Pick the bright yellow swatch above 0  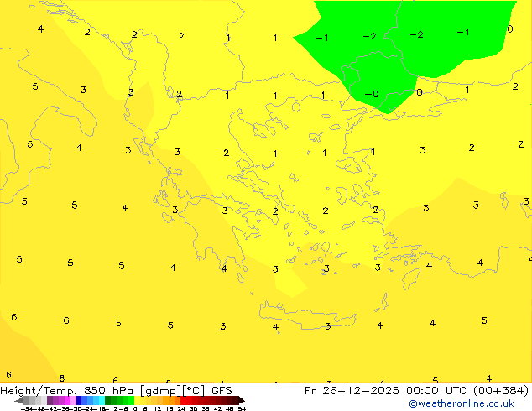coord(137,400)
